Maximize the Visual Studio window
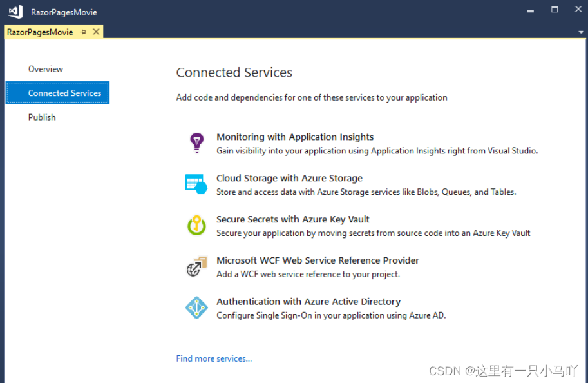 click(555, 10)
